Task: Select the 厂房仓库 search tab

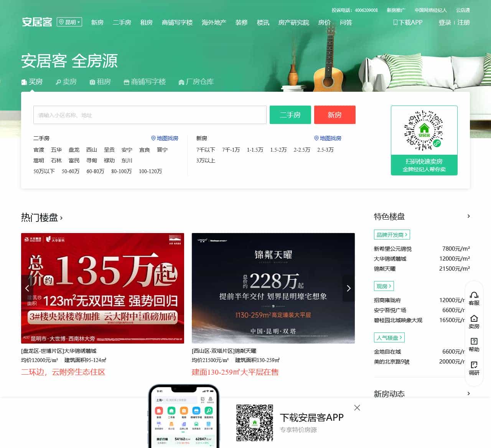Action: [x=196, y=82]
